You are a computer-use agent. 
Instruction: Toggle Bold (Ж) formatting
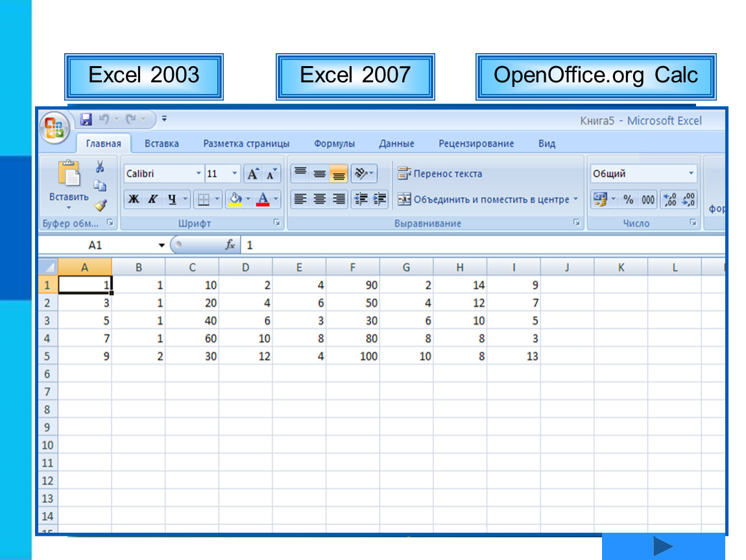pos(134,199)
